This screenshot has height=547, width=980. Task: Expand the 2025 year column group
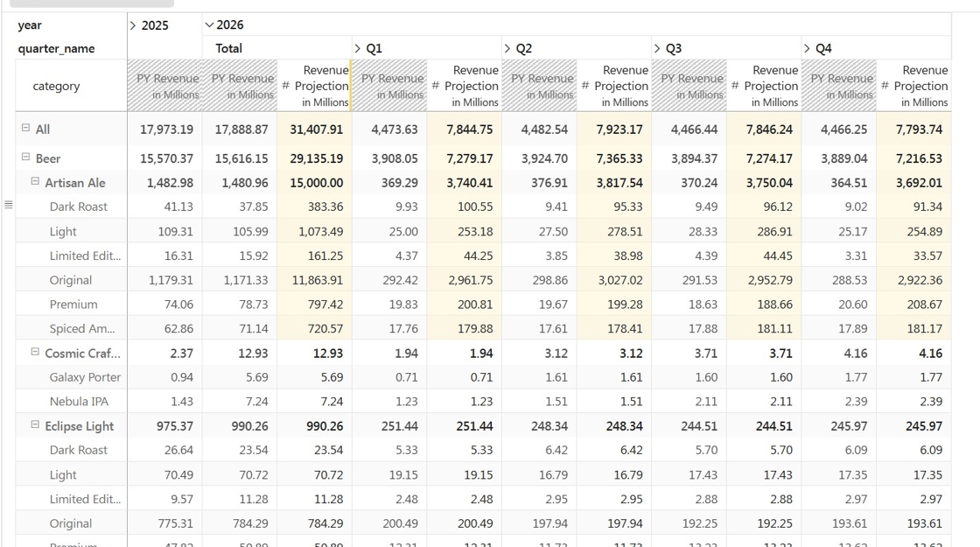132,25
